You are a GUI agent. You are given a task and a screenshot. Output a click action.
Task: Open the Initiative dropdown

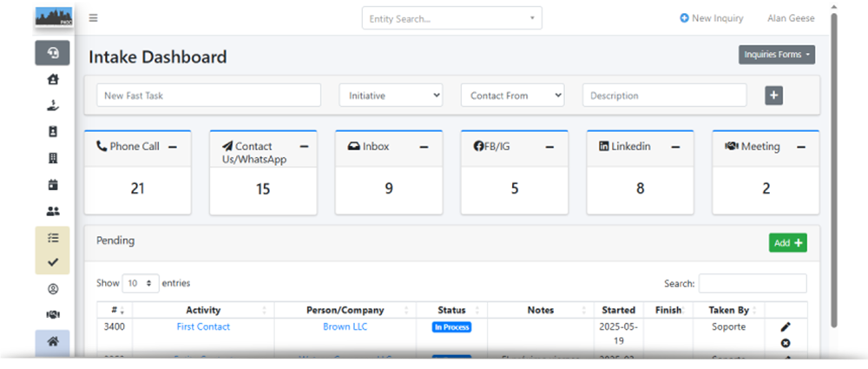tap(391, 96)
